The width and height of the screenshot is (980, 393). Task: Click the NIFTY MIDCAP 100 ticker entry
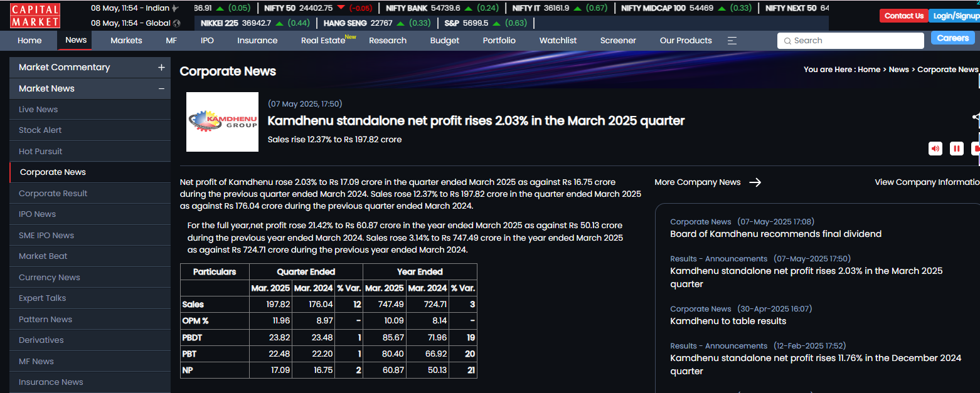coord(686,8)
